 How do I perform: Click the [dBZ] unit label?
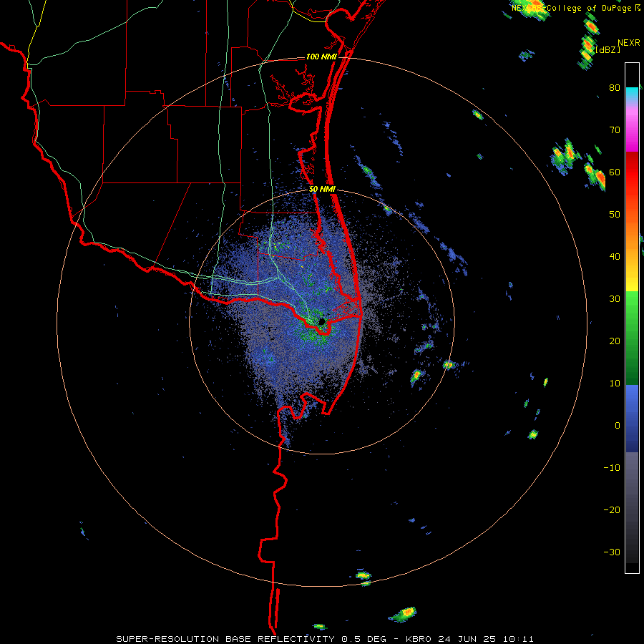tap(608, 49)
